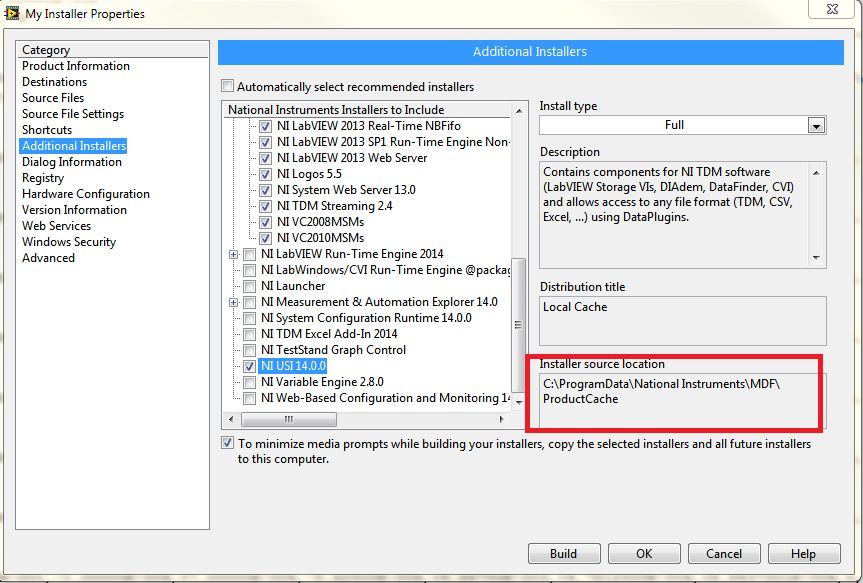Click the horizontal scrollbar thumb of installer list
Screen dimensions: 863x583
tap(289, 419)
